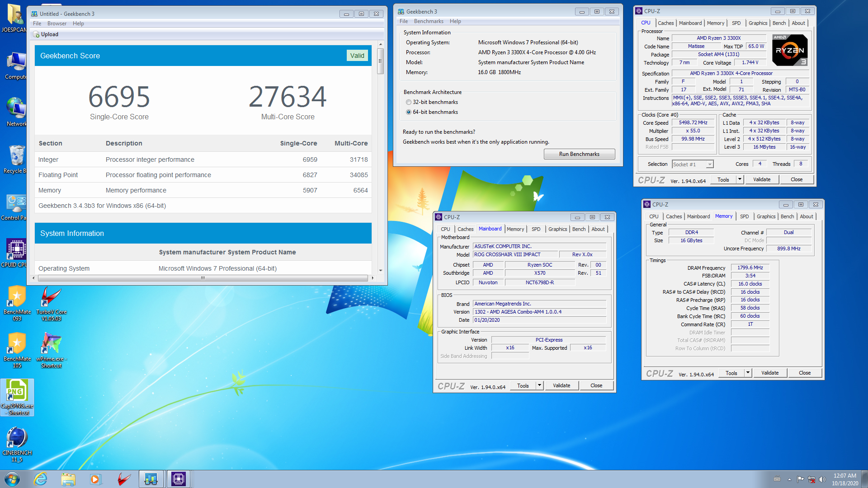Switch to CPU-Z taskbar button

[179, 479]
